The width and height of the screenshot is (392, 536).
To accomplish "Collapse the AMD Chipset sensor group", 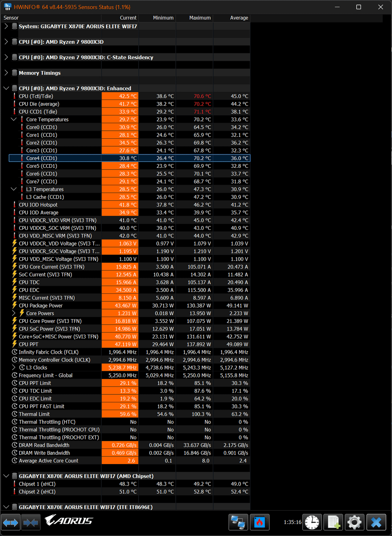I will coord(6,476).
